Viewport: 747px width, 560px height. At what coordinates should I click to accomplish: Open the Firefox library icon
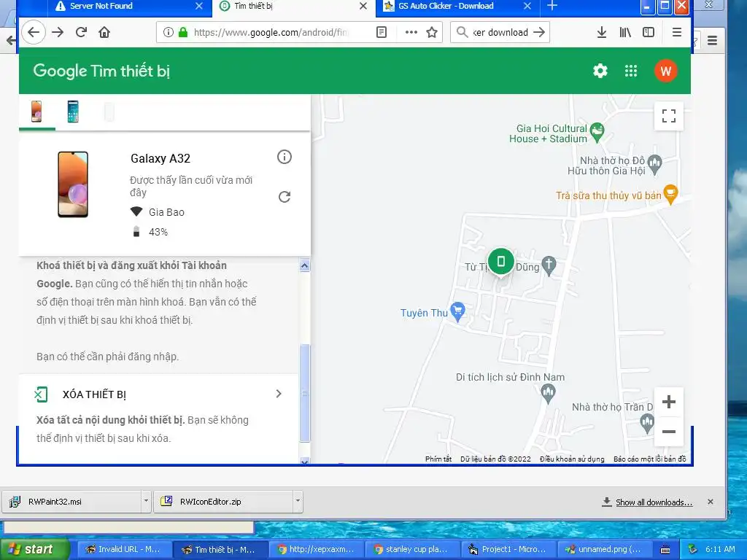pyautogui.click(x=625, y=32)
